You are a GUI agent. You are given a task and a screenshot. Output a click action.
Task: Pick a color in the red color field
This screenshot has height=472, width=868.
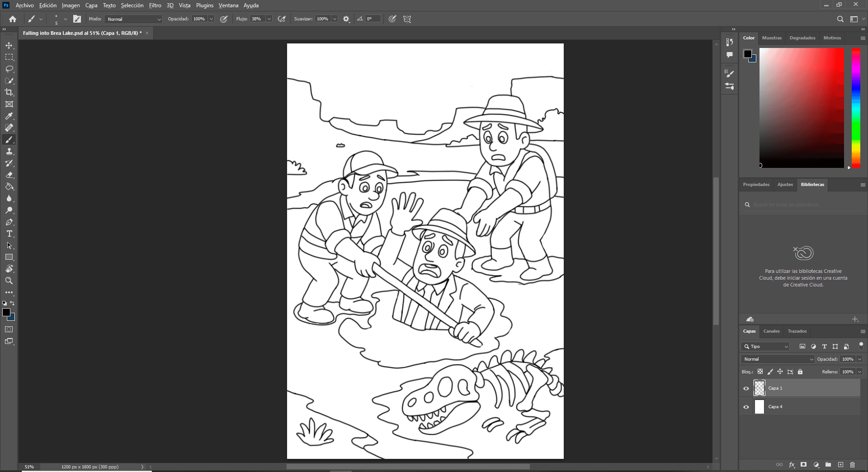tap(801, 108)
